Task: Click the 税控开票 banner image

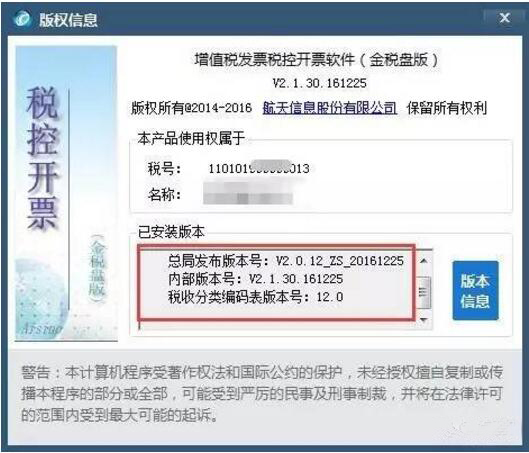Action: 66,193
